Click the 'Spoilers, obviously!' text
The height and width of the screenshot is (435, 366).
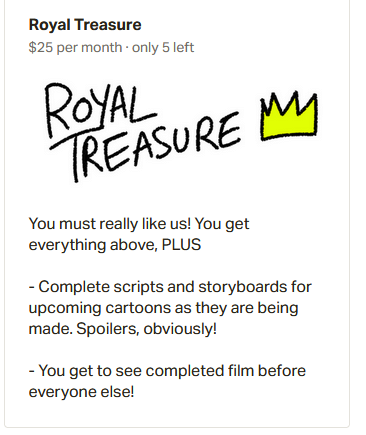(x=147, y=329)
